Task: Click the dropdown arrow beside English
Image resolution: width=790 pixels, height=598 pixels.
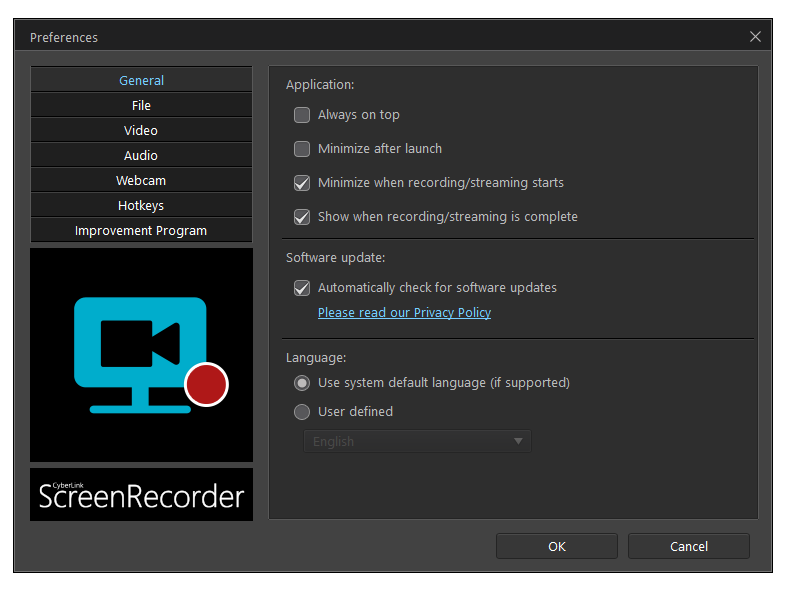Action: (518, 441)
